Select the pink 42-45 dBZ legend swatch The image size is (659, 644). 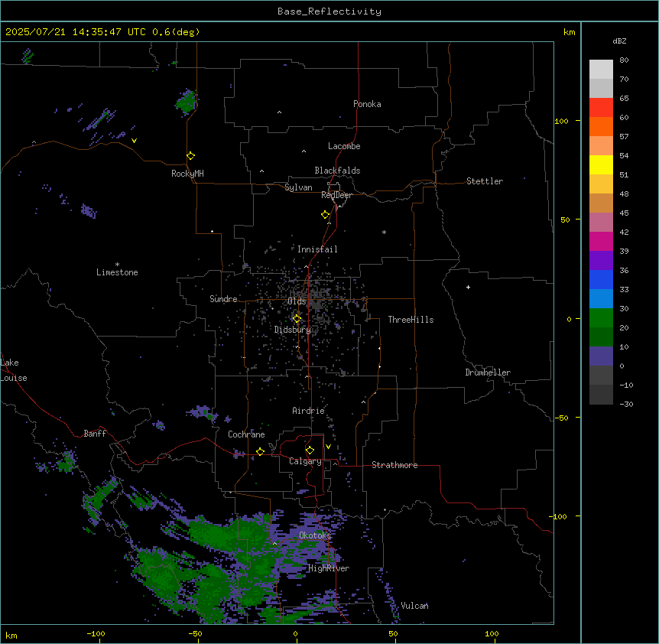(601, 222)
